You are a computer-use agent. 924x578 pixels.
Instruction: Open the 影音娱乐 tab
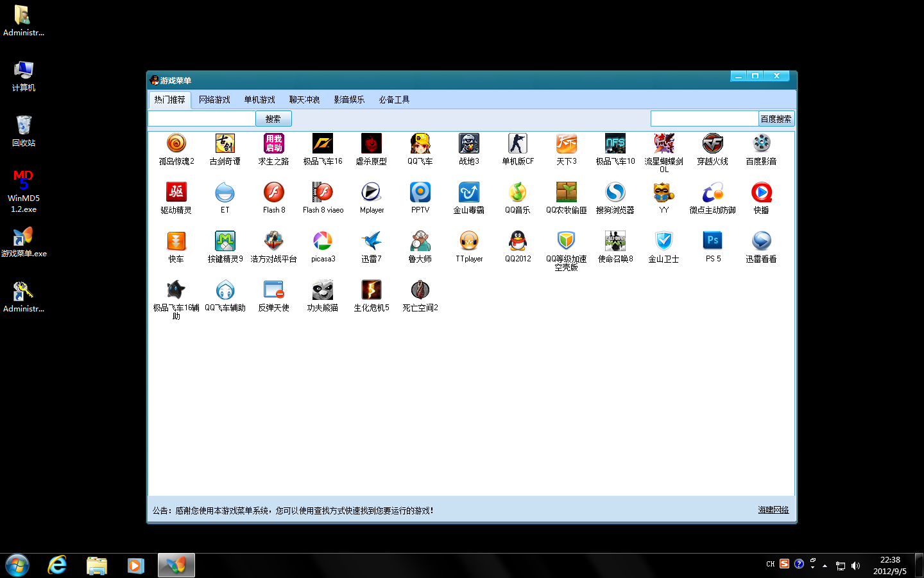[349, 100]
